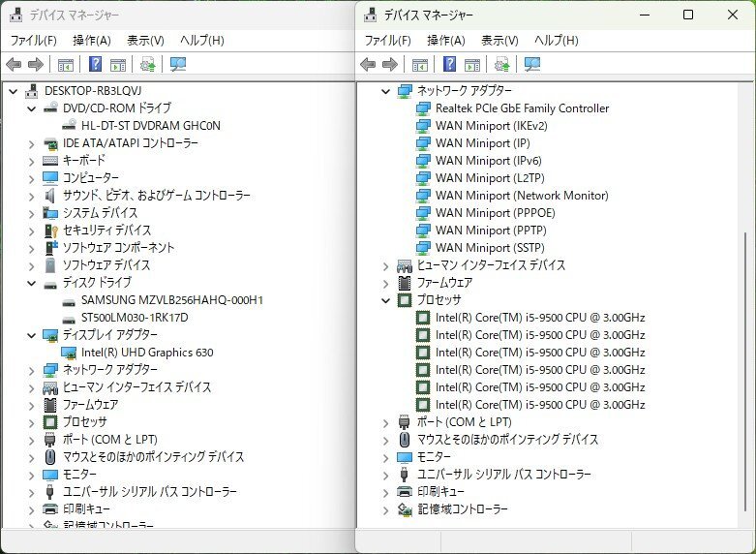Open ファイル(F) menu in right window
Viewport: 756px width, 554px height.
387,40
